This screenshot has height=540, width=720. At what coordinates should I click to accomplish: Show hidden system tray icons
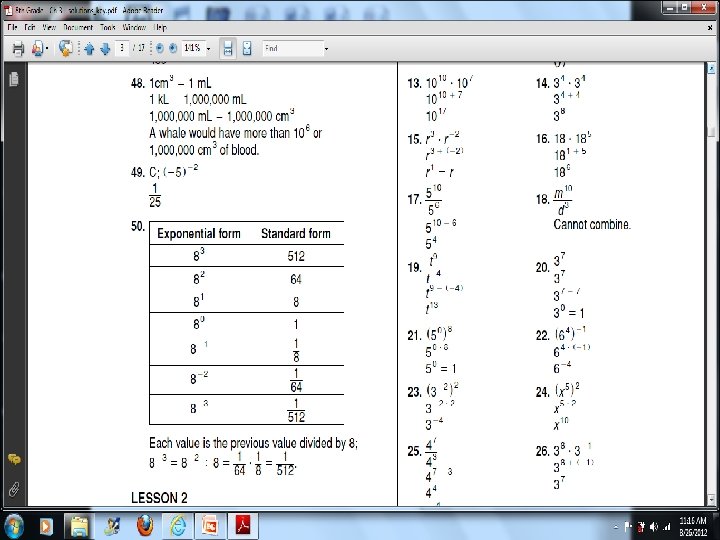click(x=616, y=527)
